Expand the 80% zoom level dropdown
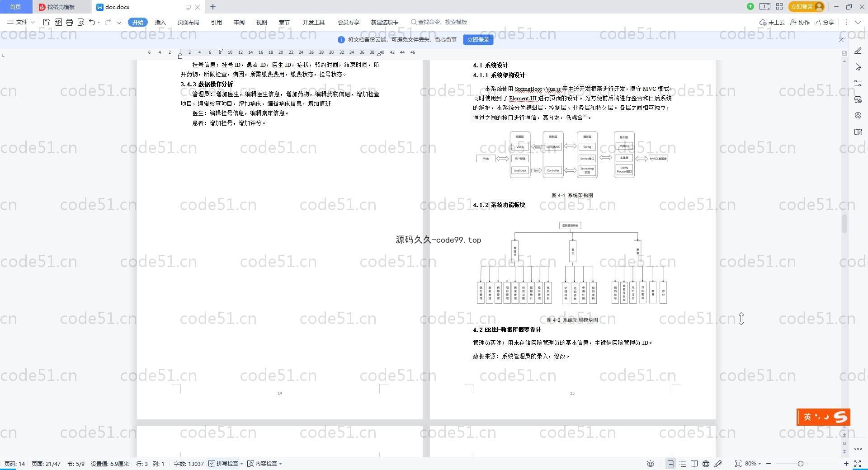The image size is (868, 470). pos(759,464)
